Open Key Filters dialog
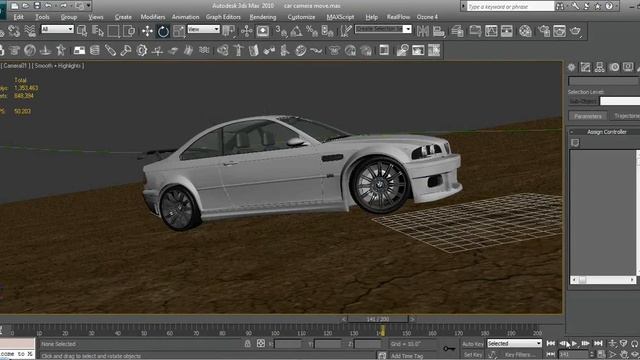 (x=519, y=355)
